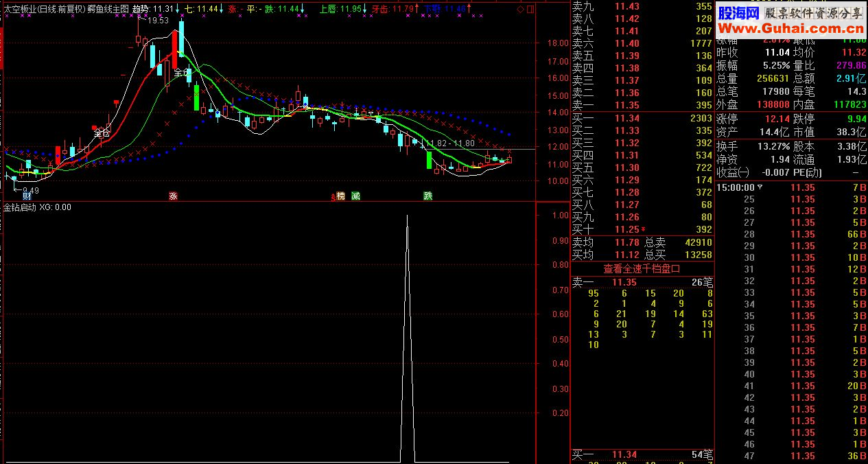
Task: Open the link 查看全速千档盘口
Action: pyautogui.click(x=642, y=268)
